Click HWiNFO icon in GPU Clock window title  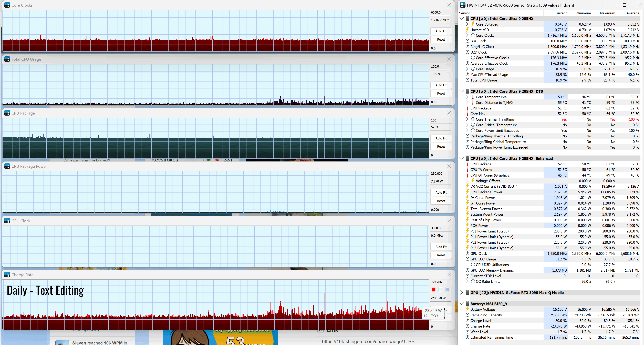(x=7, y=221)
